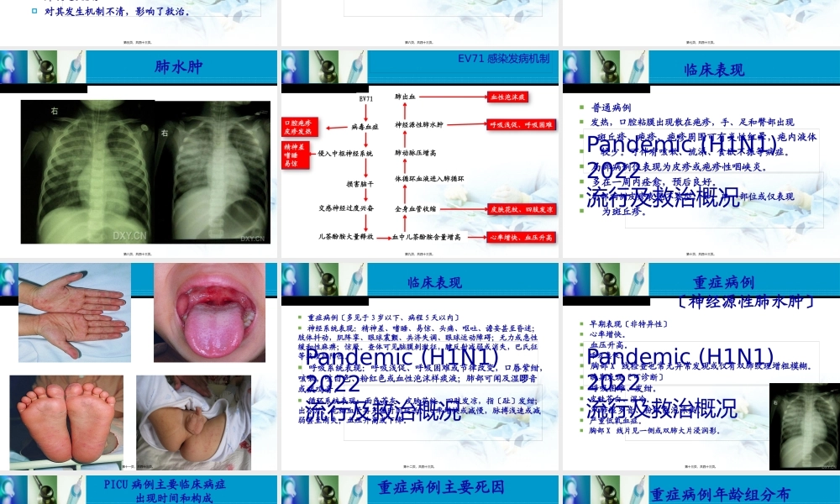Screen dimensions: 840x504
Task: Click the 神经源性肺水肿 flowchart node
Action: tap(419, 125)
